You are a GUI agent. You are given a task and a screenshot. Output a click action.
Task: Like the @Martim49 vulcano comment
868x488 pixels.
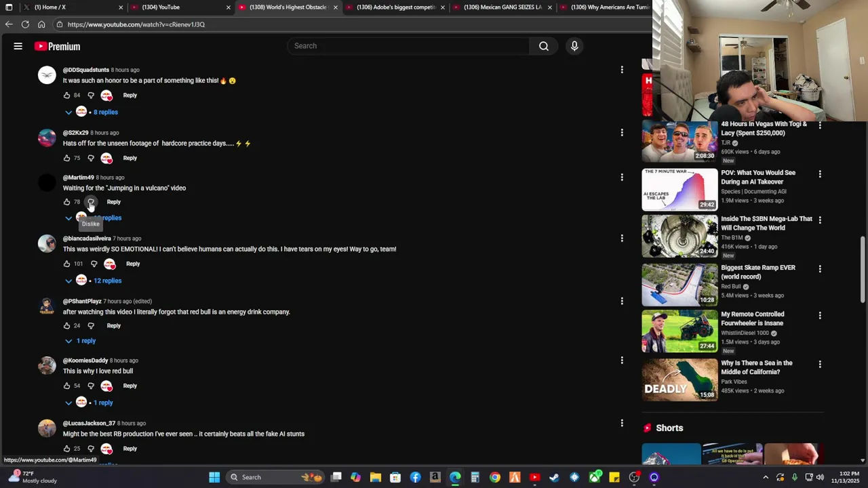(66, 202)
